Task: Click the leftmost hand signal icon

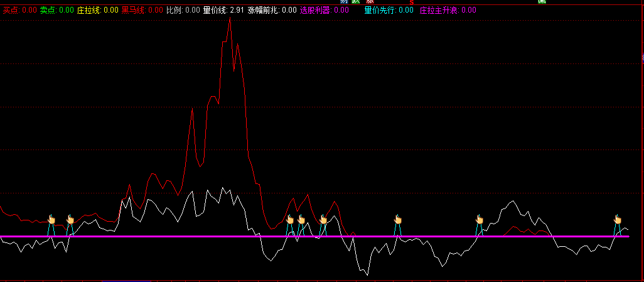Action: point(51,219)
